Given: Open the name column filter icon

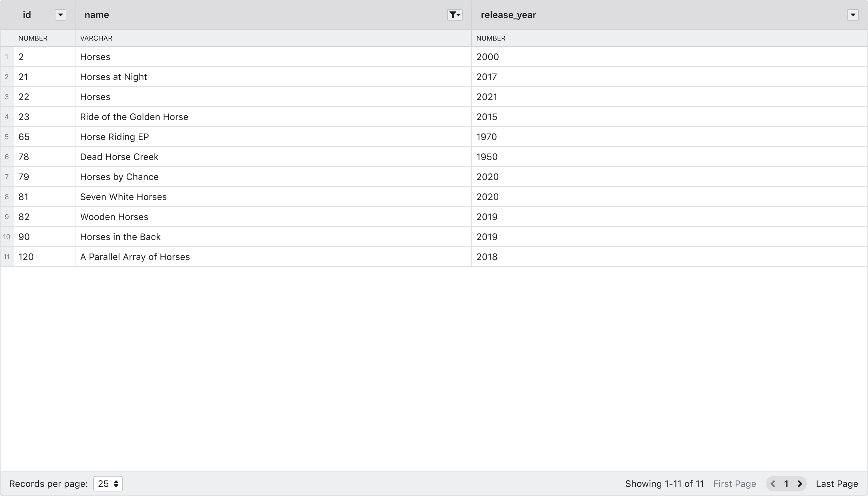Looking at the screenshot, I should point(454,15).
